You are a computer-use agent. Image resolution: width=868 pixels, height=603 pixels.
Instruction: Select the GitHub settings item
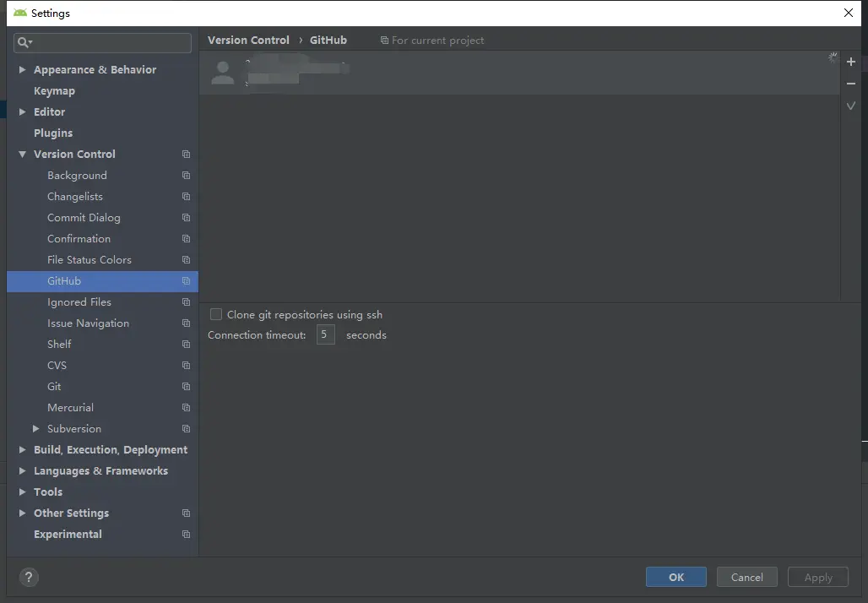tap(102, 281)
